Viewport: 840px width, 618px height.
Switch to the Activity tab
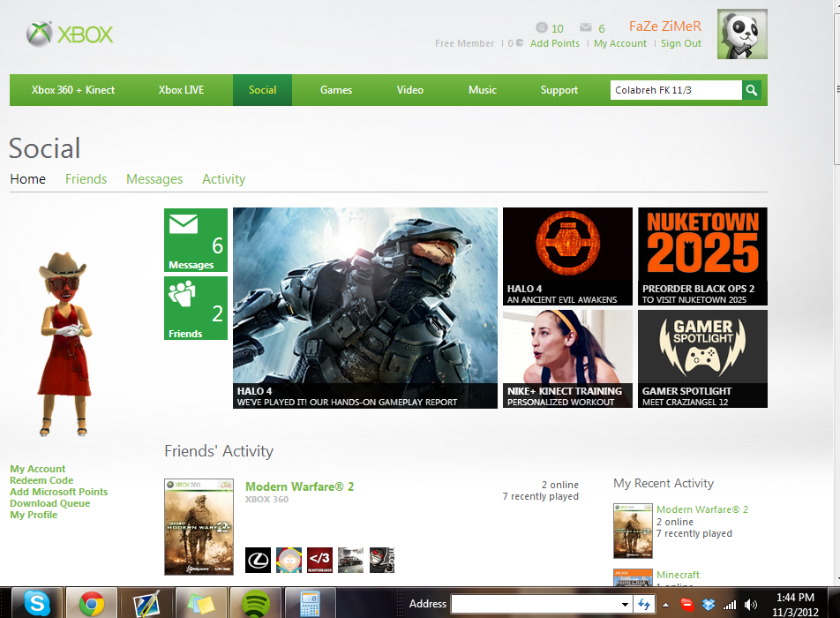[x=223, y=179]
